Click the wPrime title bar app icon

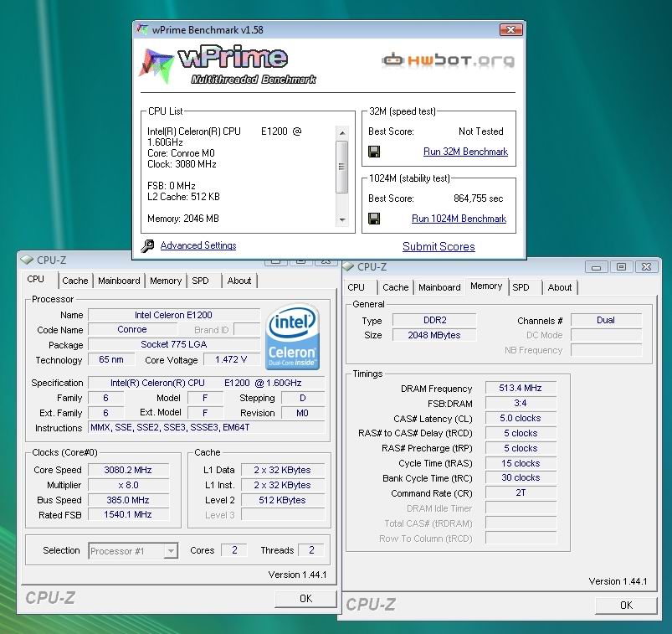pyautogui.click(x=142, y=29)
